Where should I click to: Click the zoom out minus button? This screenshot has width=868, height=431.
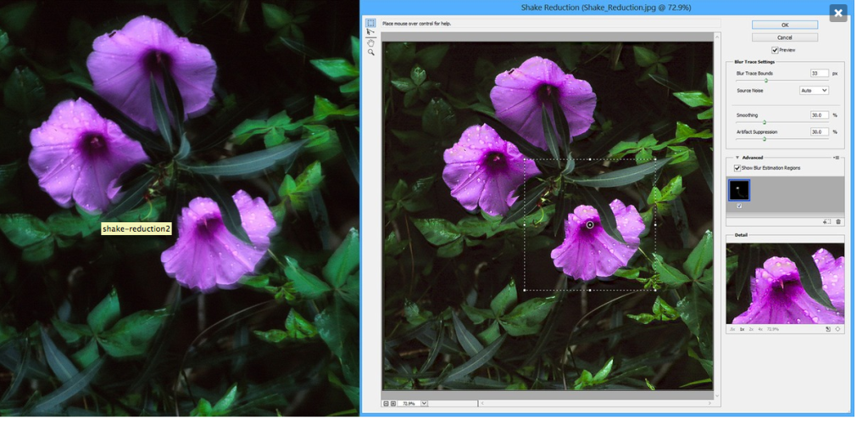(386, 403)
